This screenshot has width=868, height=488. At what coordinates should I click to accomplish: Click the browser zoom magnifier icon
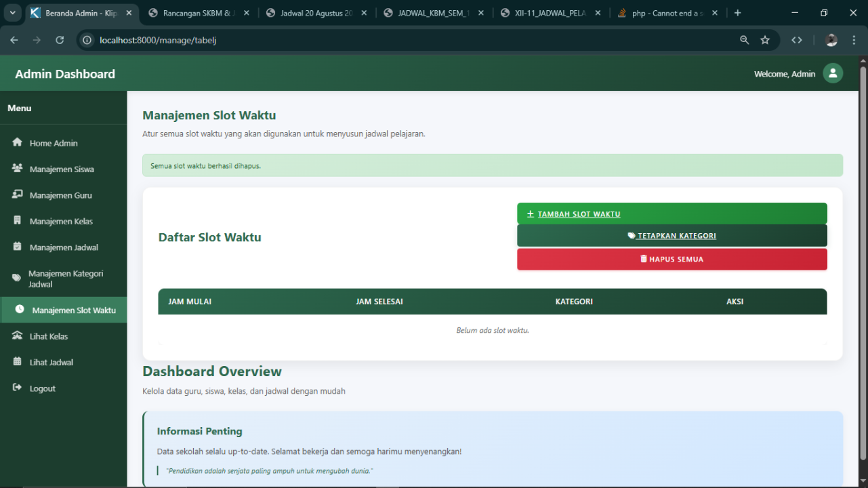click(x=745, y=40)
